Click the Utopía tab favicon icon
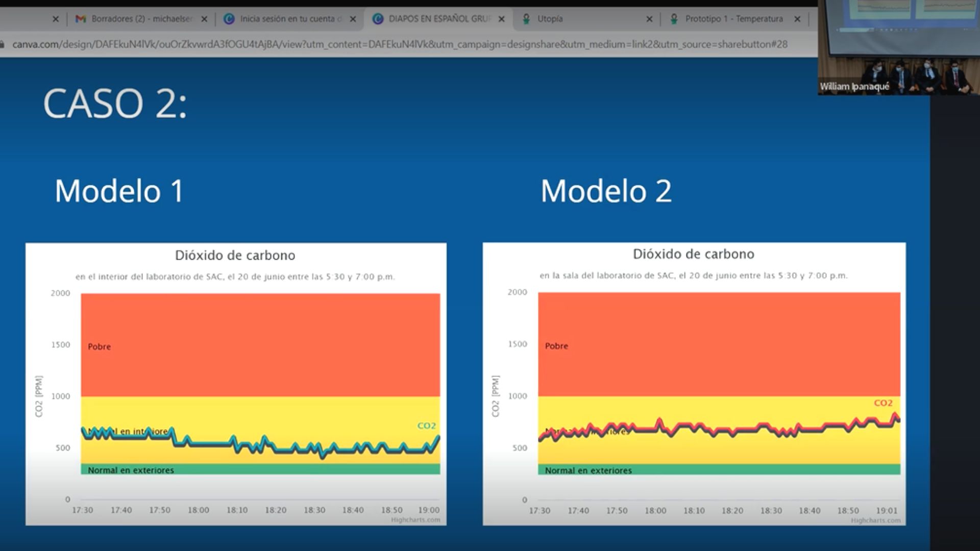Viewport: 980px width, 551px height. 526,19
